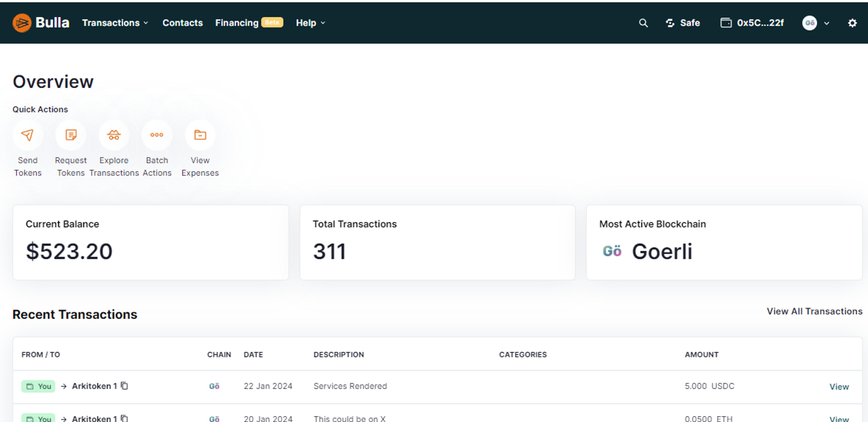The image size is (868, 422).
Task: Open the Batch Actions three-dots icon
Action: [157, 135]
